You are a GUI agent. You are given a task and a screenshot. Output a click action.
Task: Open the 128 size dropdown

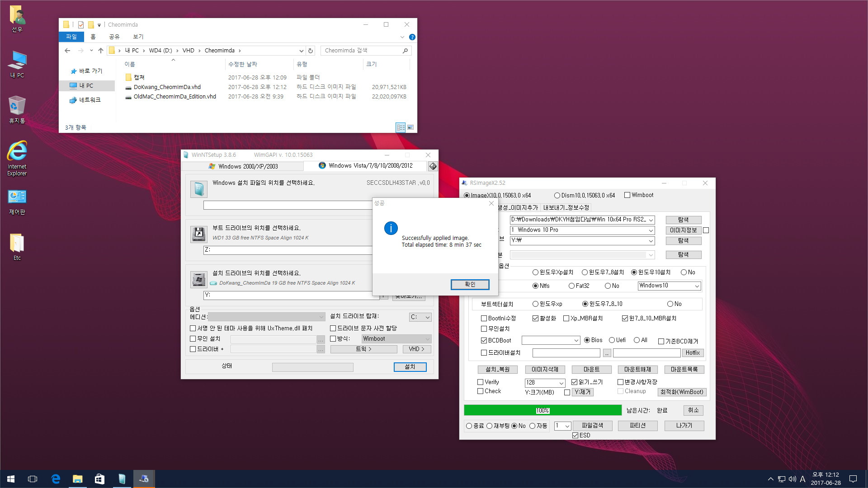(561, 383)
